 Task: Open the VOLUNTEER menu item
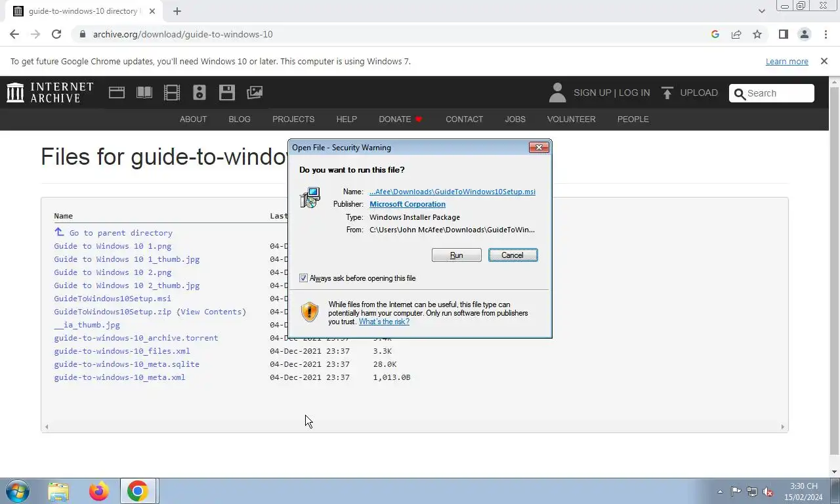[572, 119]
